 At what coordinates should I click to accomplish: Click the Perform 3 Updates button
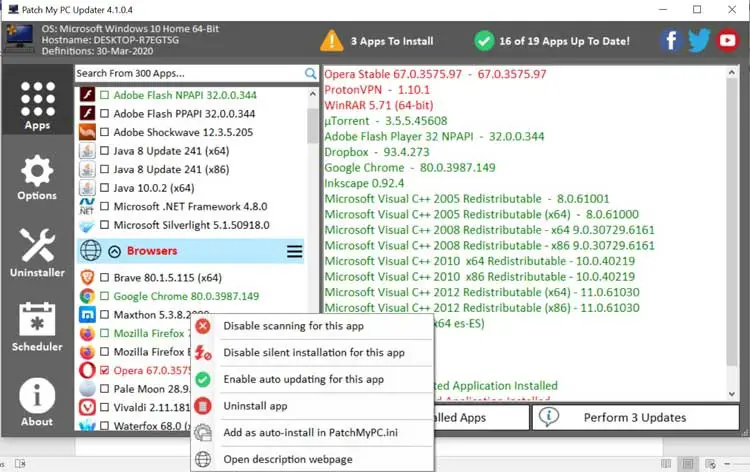coord(635,417)
